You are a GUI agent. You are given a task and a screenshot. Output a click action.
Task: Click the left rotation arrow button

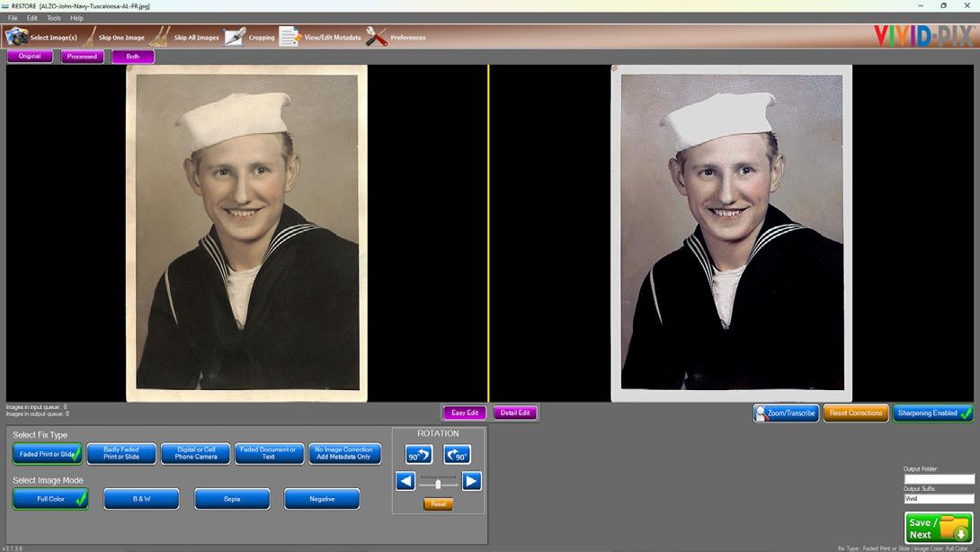[405, 481]
